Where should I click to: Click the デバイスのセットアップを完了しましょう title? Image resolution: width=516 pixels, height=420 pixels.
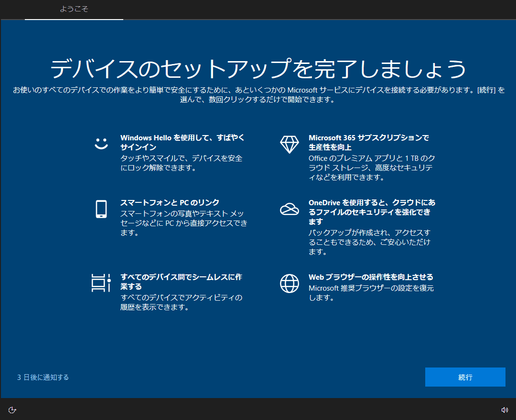258,69
